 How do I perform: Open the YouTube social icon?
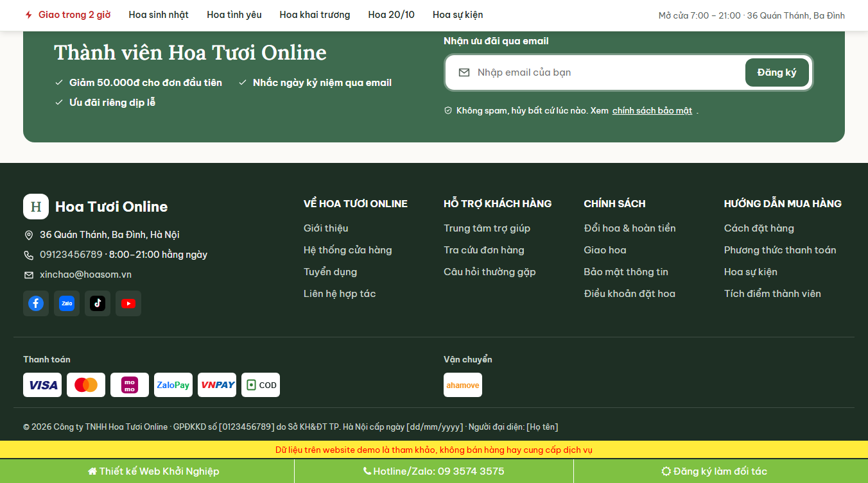[128, 303]
